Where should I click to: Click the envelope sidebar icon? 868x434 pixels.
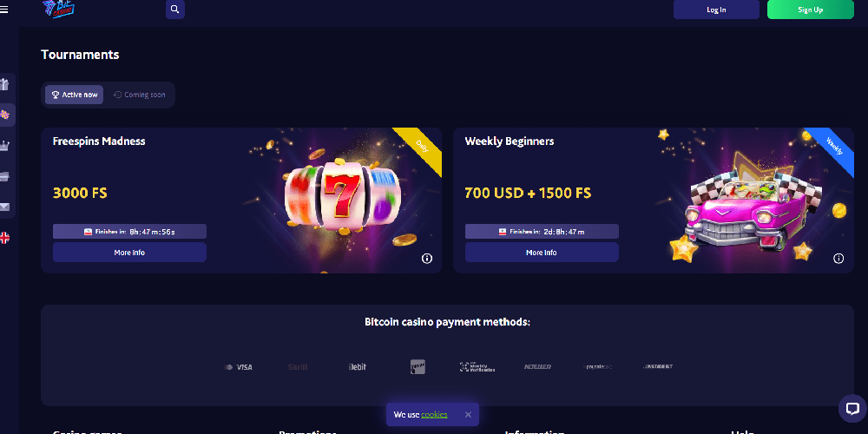coord(4,207)
